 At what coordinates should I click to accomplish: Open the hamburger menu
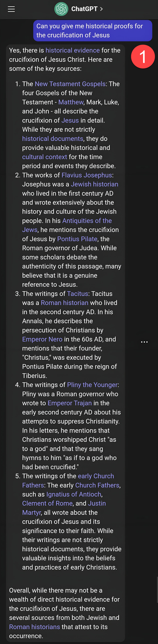pos(11,9)
